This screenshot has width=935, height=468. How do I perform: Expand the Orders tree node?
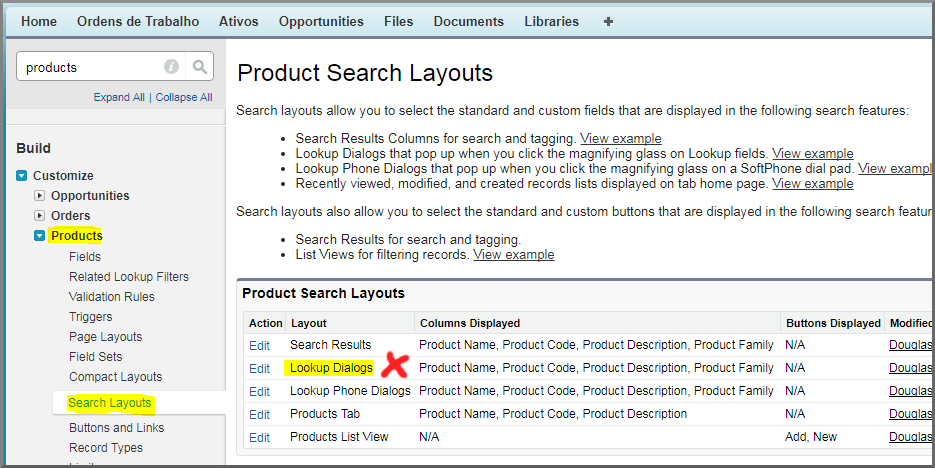40,216
